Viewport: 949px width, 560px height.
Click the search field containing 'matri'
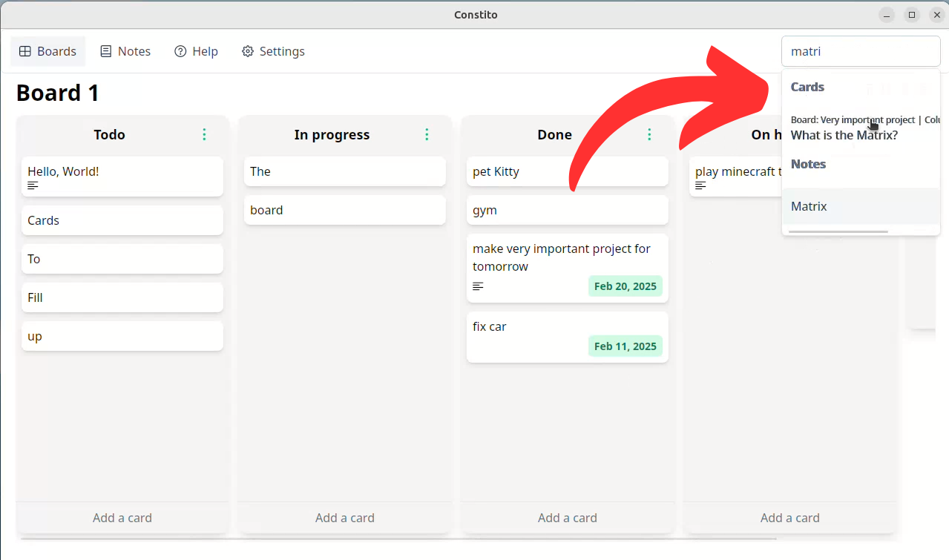pyautogui.click(x=861, y=51)
